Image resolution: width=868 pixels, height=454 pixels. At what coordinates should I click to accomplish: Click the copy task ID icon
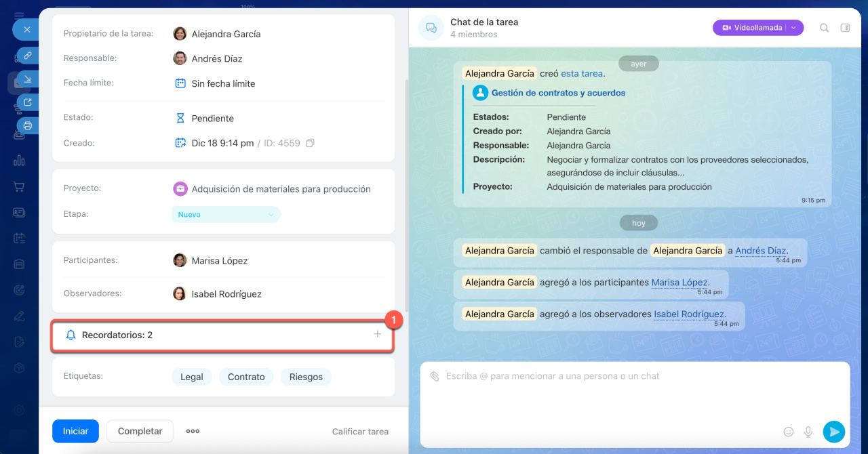(310, 143)
